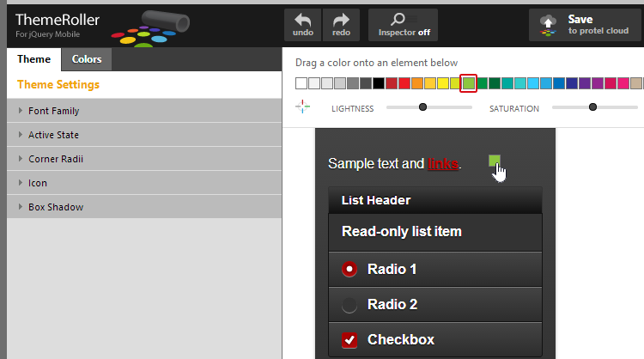
Task: Click the Box Shadow triangle icon
Action: click(21, 207)
